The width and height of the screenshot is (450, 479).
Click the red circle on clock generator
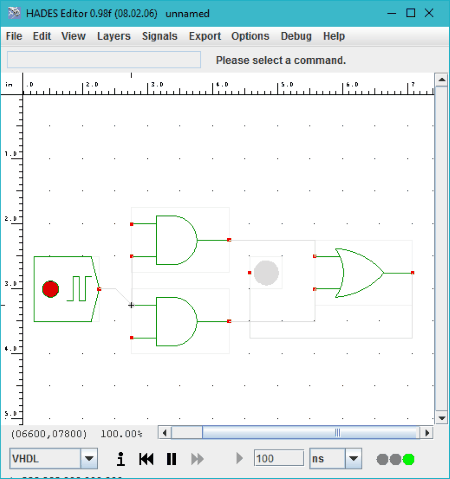point(50,289)
